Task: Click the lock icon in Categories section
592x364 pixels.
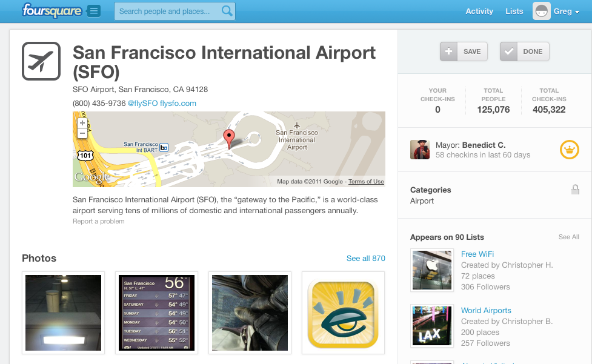Action: point(574,190)
